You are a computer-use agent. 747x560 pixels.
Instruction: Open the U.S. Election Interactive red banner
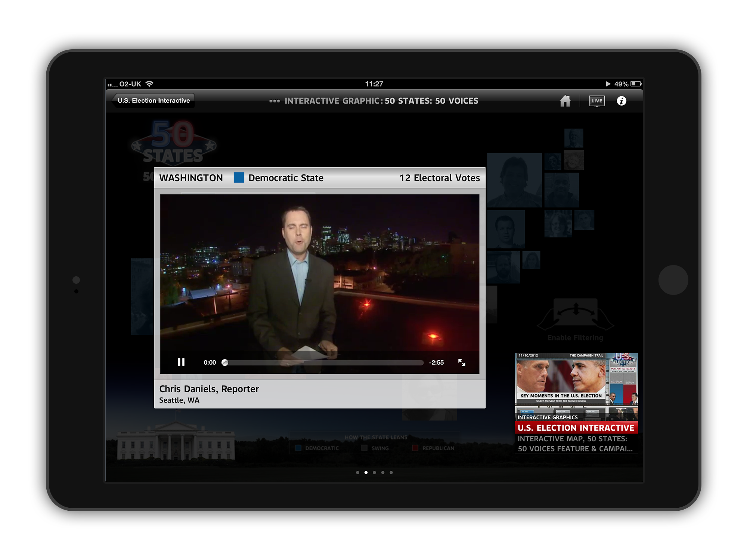pyautogui.click(x=576, y=428)
